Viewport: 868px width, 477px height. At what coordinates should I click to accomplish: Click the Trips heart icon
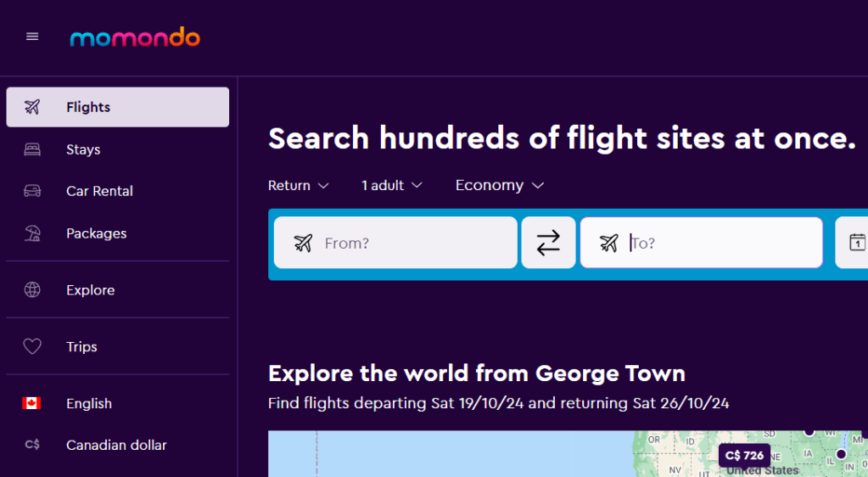pyautogui.click(x=32, y=347)
